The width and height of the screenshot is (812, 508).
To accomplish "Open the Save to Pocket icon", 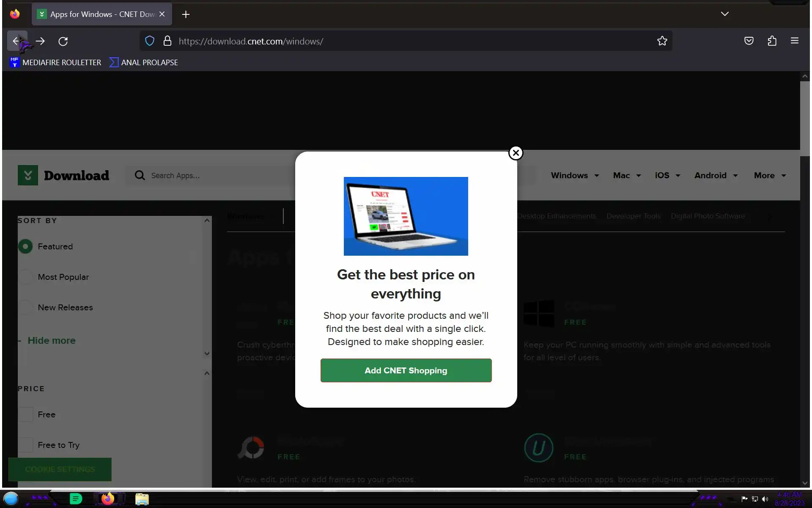I will pyautogui.click(x=749, y=41).
